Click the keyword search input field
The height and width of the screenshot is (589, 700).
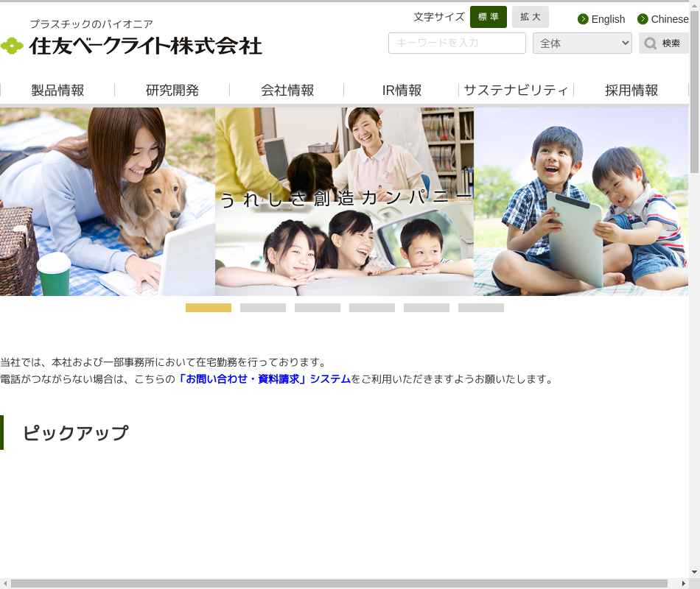[x=457, y=43]
